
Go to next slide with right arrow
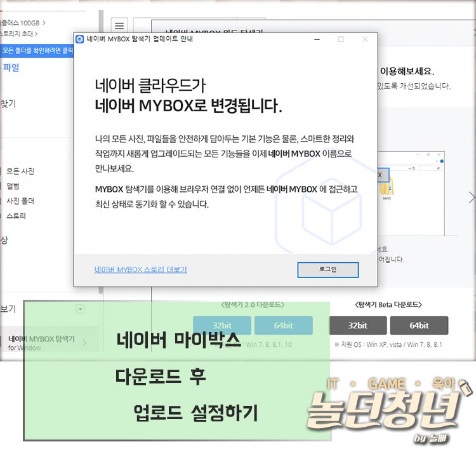pyautogui.click(x=472, y=198)
